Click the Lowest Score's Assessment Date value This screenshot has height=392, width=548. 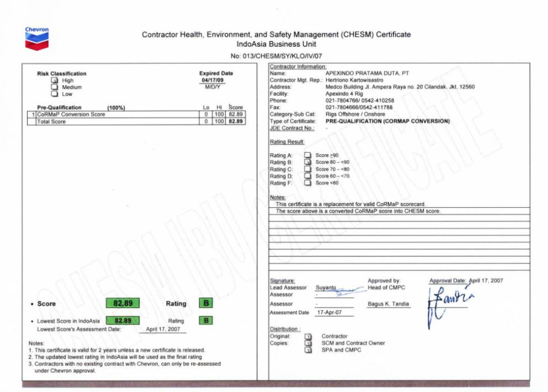coord(163,329)
